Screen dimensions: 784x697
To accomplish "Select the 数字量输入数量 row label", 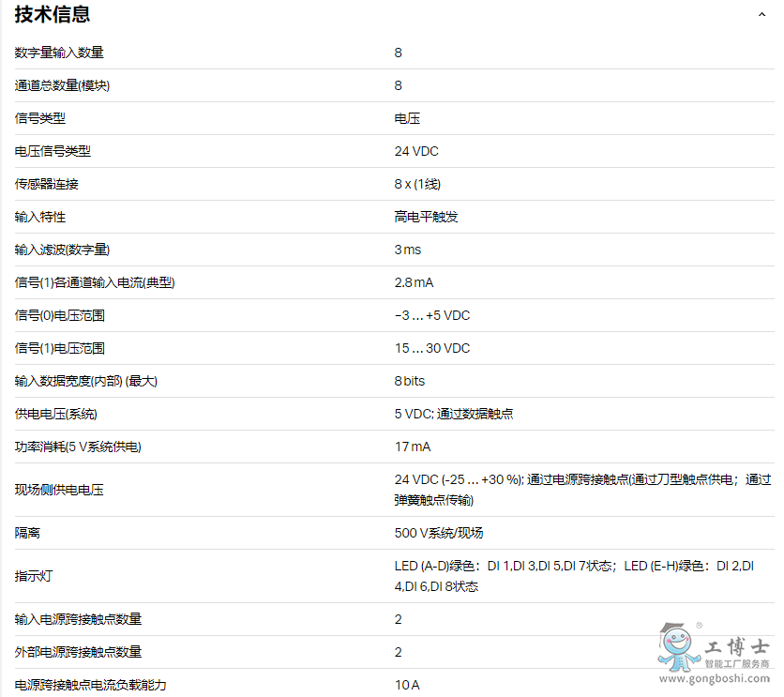I will (59, 53).
